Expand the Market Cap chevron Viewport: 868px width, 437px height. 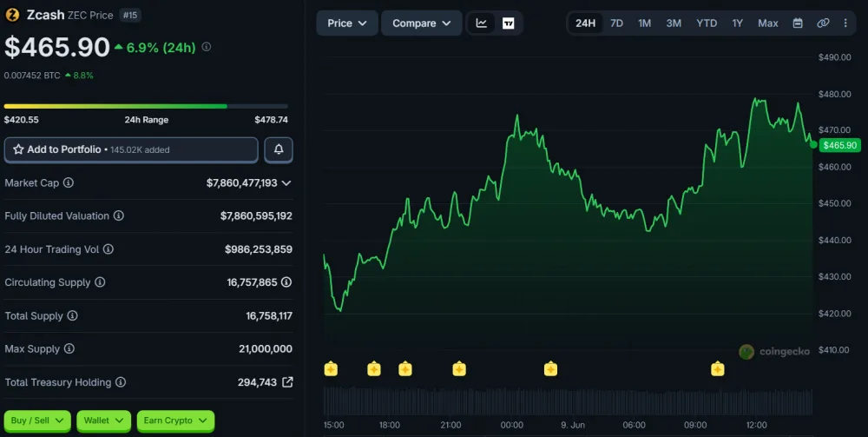pos(286,182)
